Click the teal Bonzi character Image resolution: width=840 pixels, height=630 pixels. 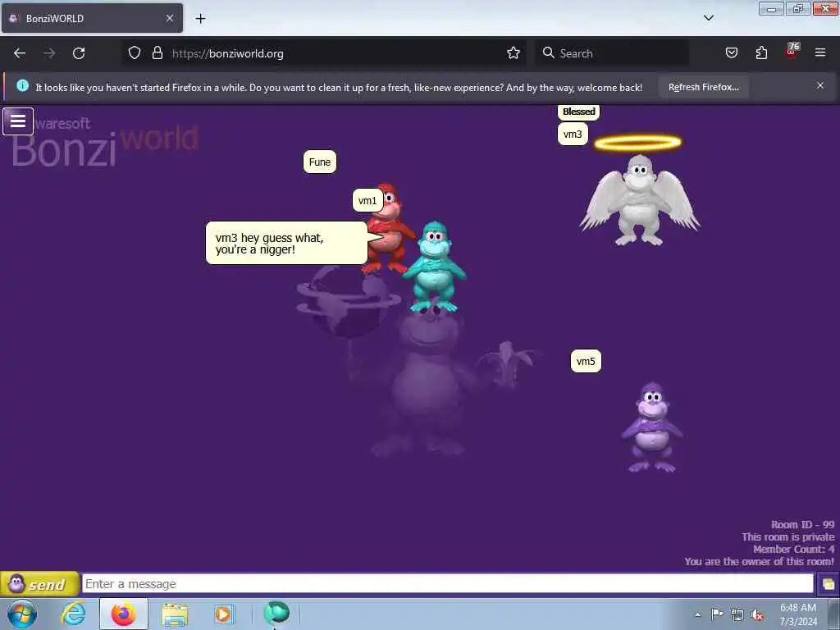[435, 267]
